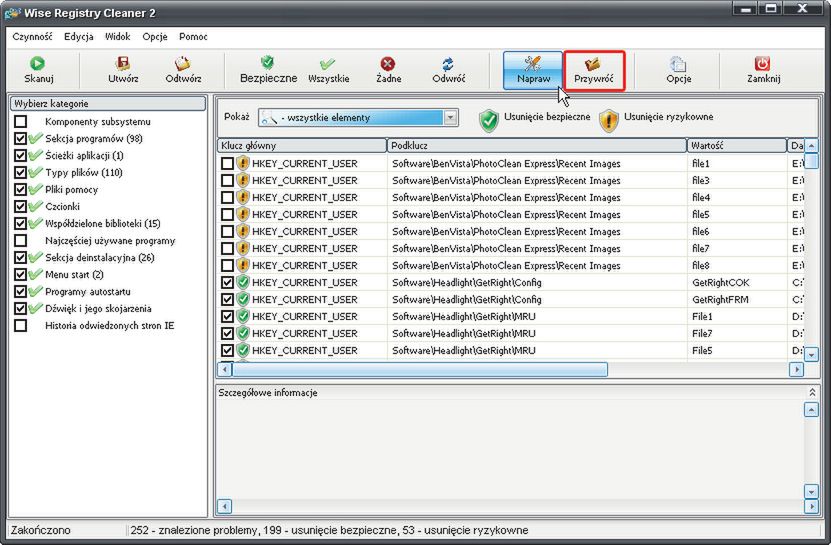Click the yellow Usunięcie ryzykowne shield icon

point(609,121)
